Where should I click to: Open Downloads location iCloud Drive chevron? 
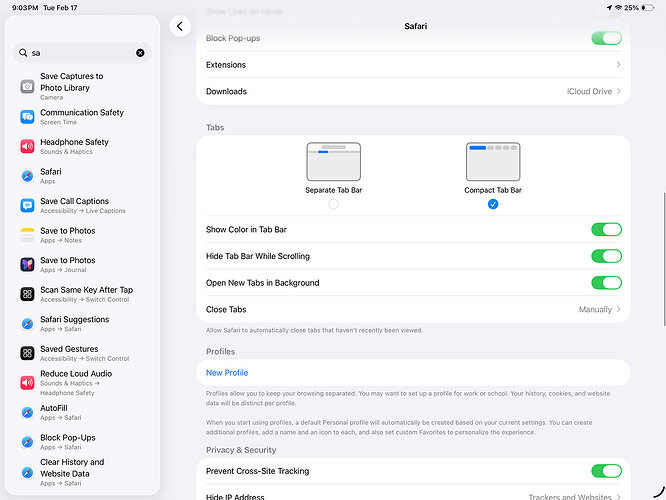[618, 91]
